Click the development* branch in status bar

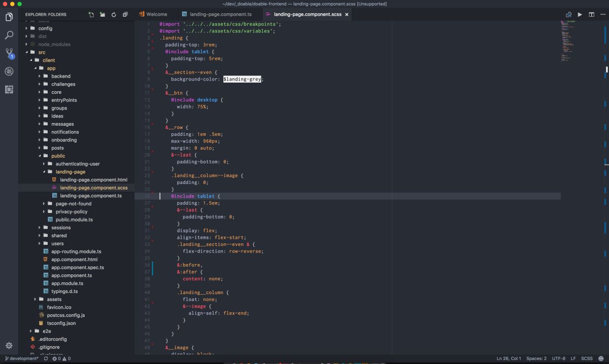[x=21, y=358]
